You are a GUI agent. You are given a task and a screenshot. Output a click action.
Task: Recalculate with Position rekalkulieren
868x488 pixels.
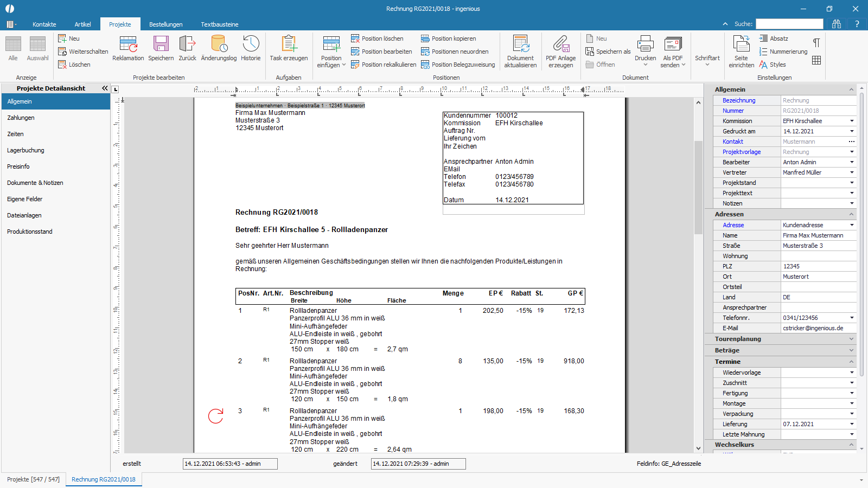(x=384, y=65)
